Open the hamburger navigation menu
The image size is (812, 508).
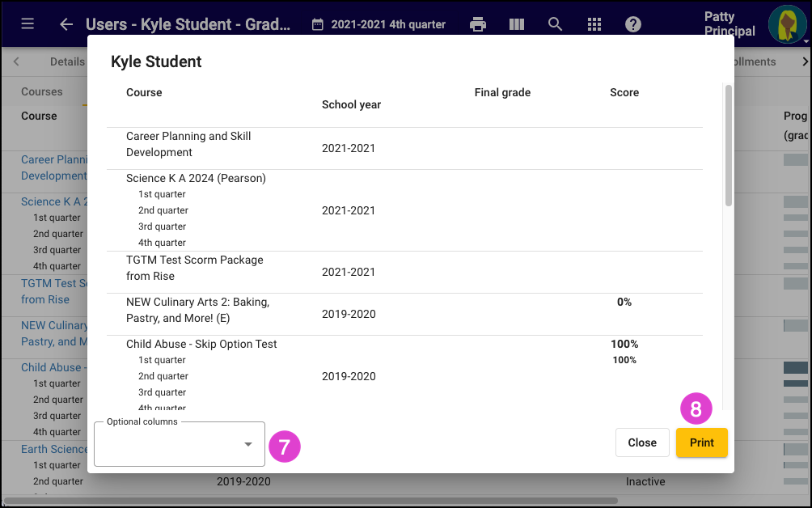coord(27,23)
